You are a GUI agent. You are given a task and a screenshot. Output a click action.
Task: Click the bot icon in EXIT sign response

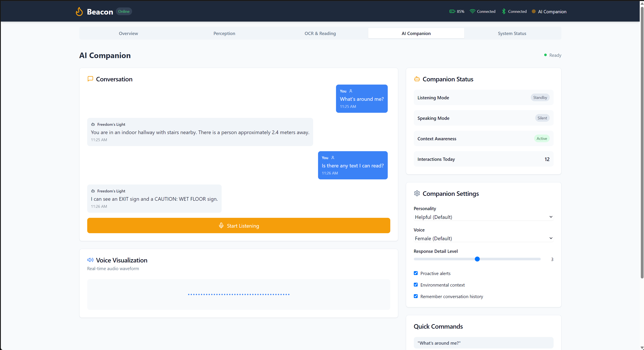tap(93, 191)
